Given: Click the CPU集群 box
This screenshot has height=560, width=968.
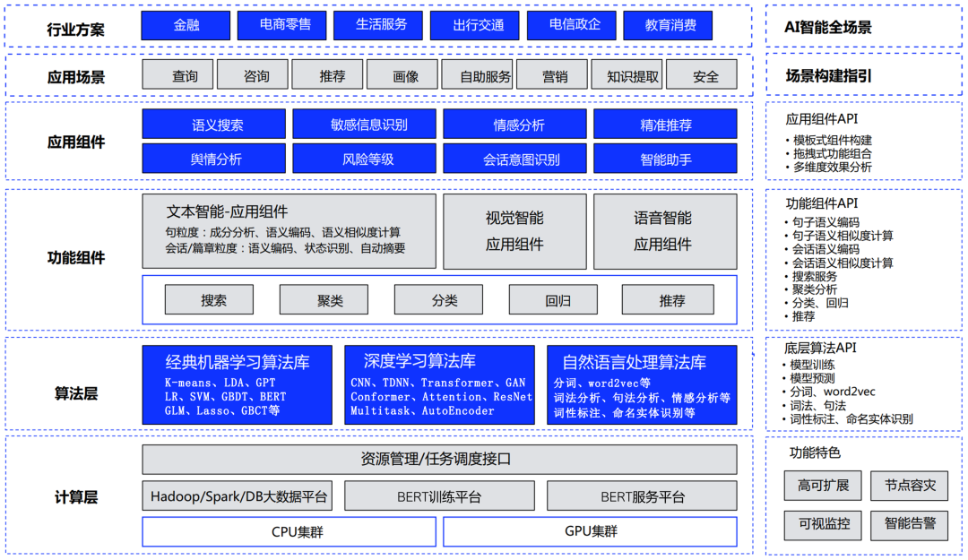Looking at the screenshot, I should coord(289,531).
